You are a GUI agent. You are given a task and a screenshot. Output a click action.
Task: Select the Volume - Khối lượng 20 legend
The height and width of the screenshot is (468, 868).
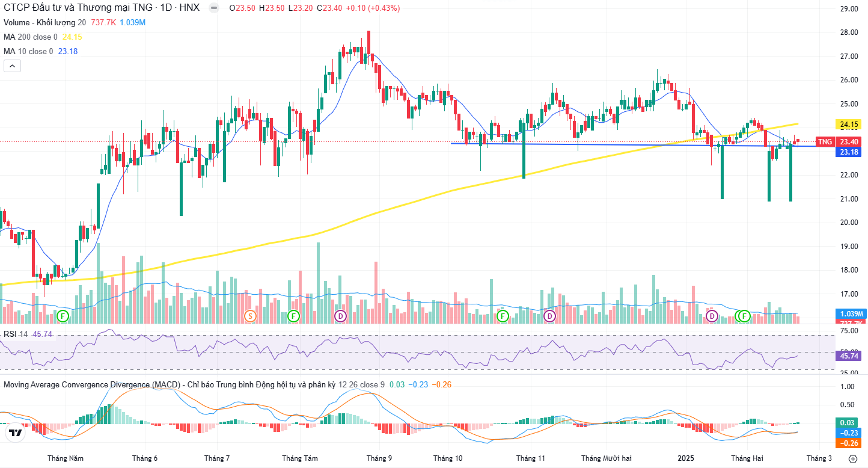45,22
